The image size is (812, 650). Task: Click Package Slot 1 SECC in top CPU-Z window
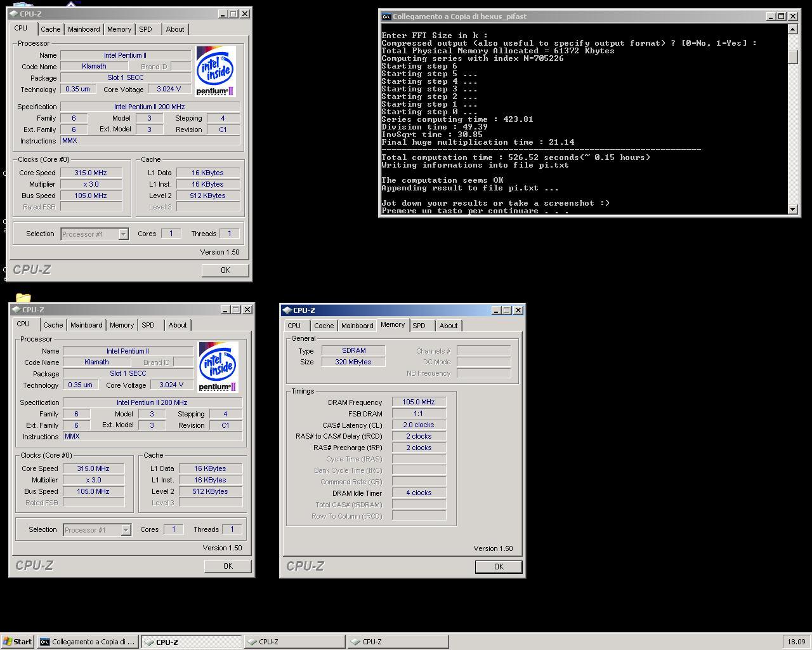pyautogui.click(x=126, y=77)
